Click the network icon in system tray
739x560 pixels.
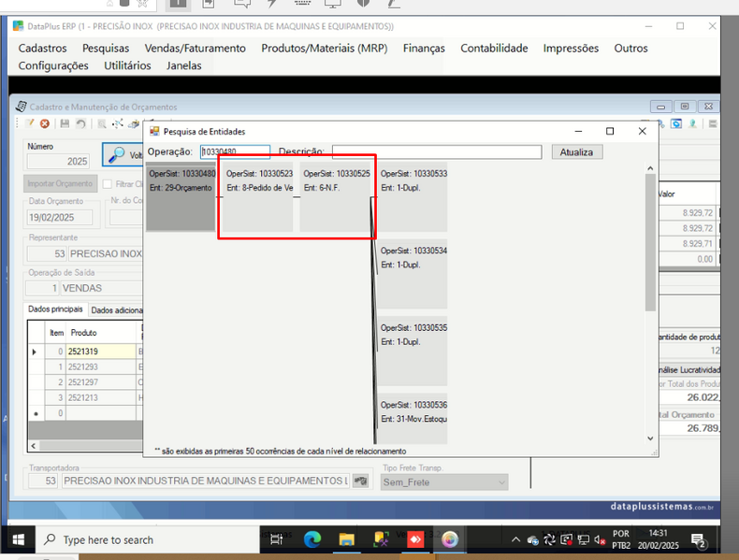pos(584,540)
